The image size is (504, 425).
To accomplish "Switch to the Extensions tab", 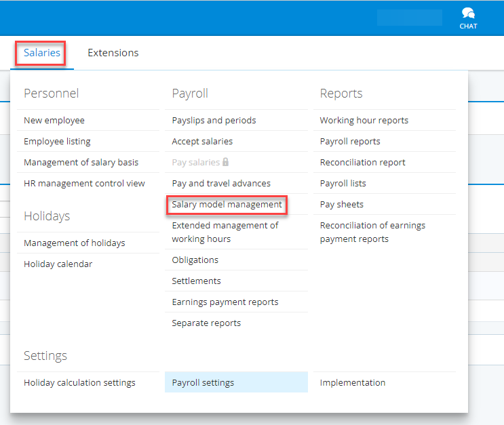I will point(113,53).
